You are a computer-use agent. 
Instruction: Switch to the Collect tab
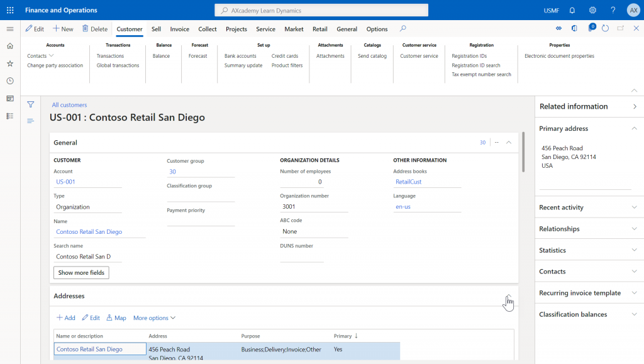point(208,29)
